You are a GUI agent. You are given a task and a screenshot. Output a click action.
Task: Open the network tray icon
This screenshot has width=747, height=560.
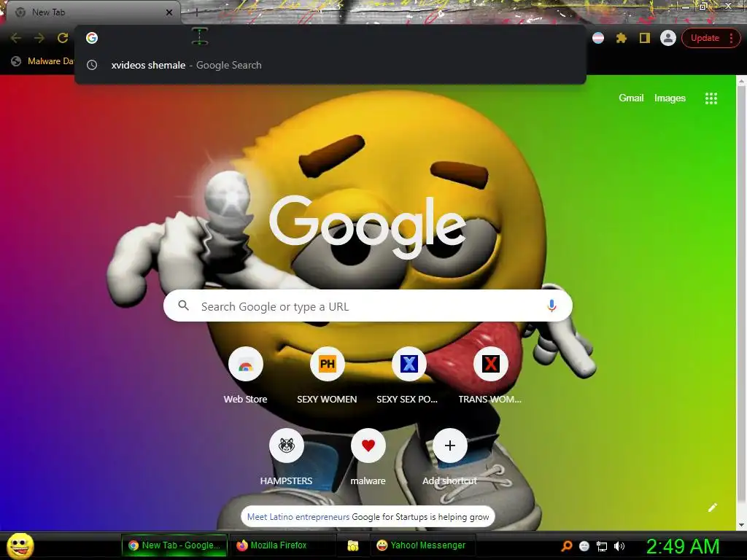[602, 546]
